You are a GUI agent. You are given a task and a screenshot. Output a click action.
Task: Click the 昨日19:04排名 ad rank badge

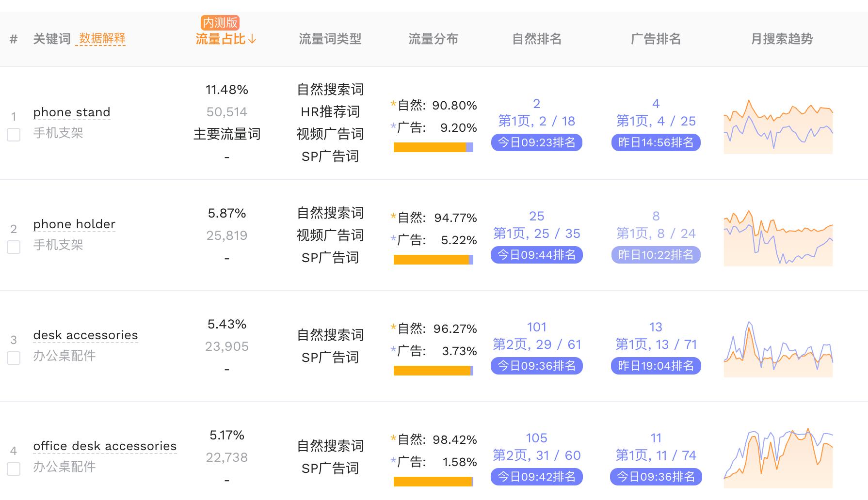tap(656, 366)
